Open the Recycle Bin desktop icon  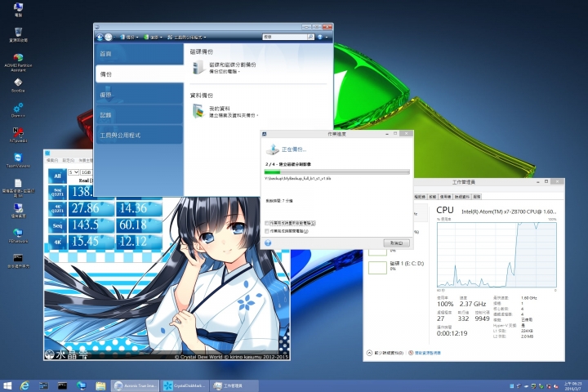18,35
